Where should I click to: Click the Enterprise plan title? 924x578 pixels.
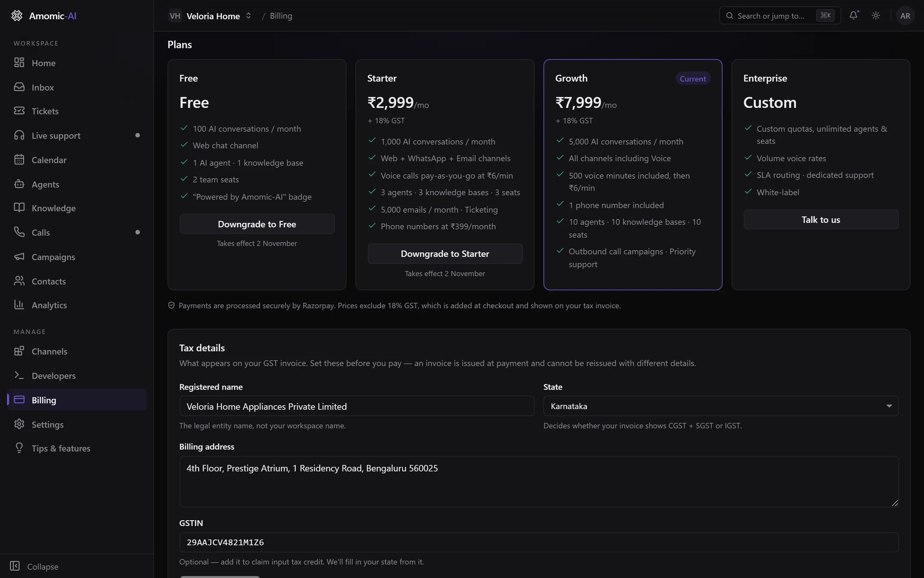point(765,78)
